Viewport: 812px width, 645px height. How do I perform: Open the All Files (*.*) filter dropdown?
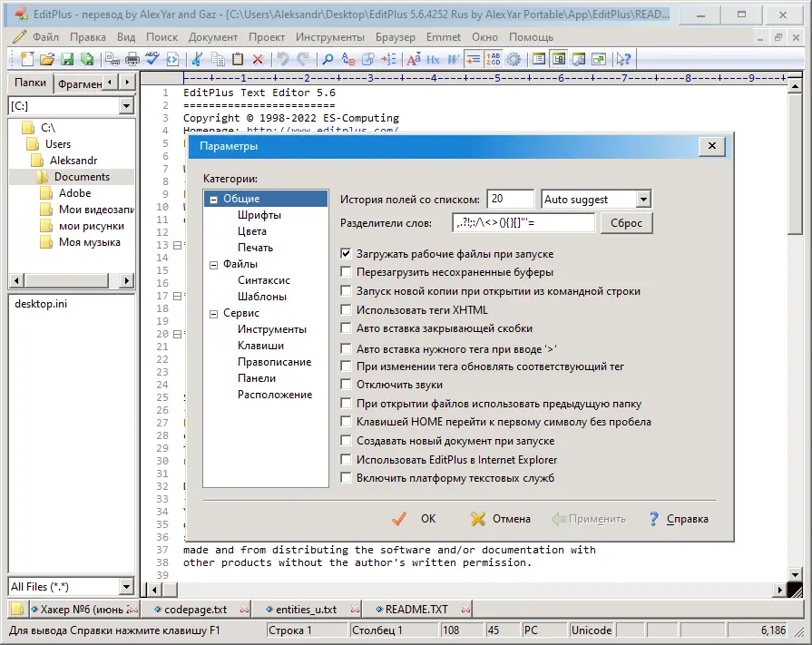[126, 587]
